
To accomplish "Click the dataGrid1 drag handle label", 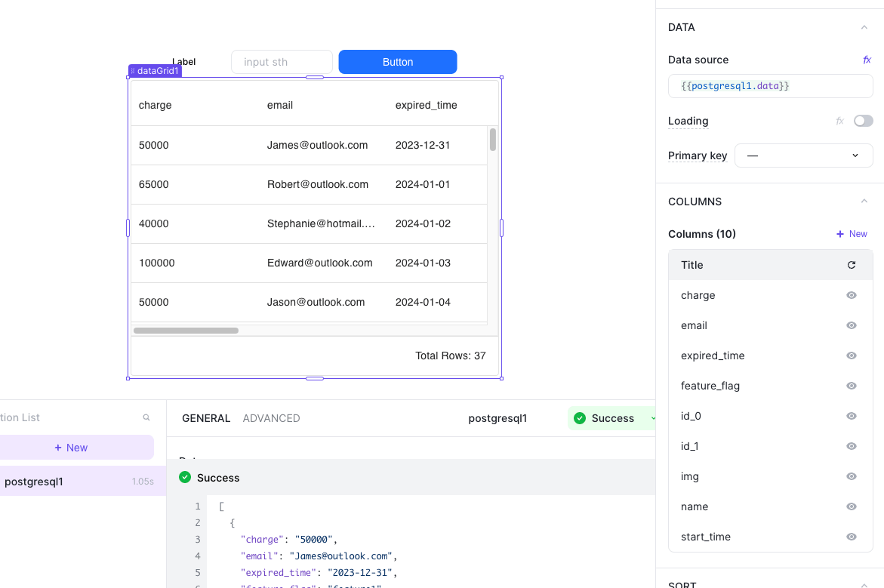I will (x=155, y=71).
